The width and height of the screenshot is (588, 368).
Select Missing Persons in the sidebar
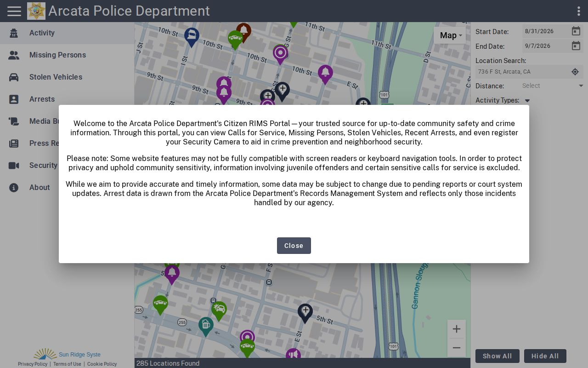(x=67, y=55)
